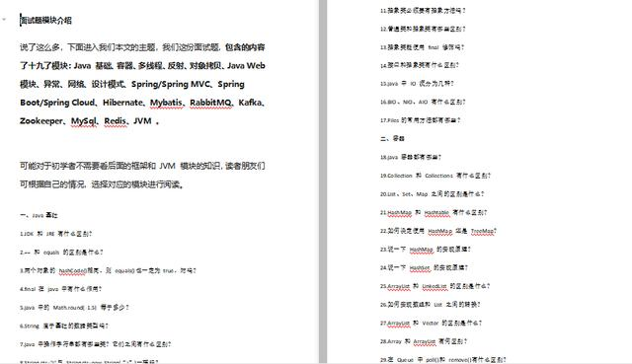Image resolution: width=632 pixels, height=364 pixels.
Task: Click question 1 about JDK and JRE
Action: (x=56, y=234)
